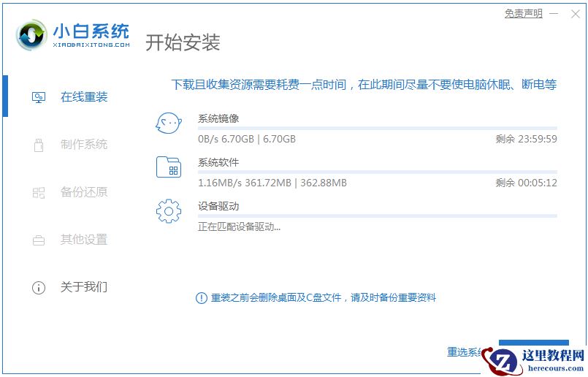Open the 免责声明 link
Viewport: 588px width, 377px height.
(x=524, y=13)
